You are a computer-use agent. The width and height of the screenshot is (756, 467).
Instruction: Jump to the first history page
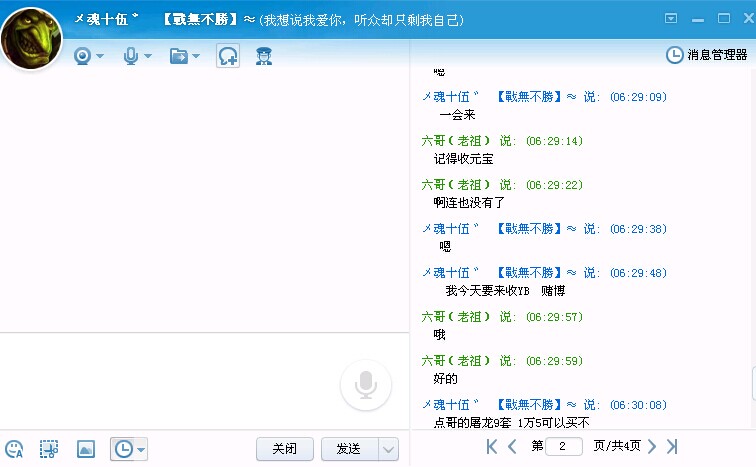tap(492, 446)
